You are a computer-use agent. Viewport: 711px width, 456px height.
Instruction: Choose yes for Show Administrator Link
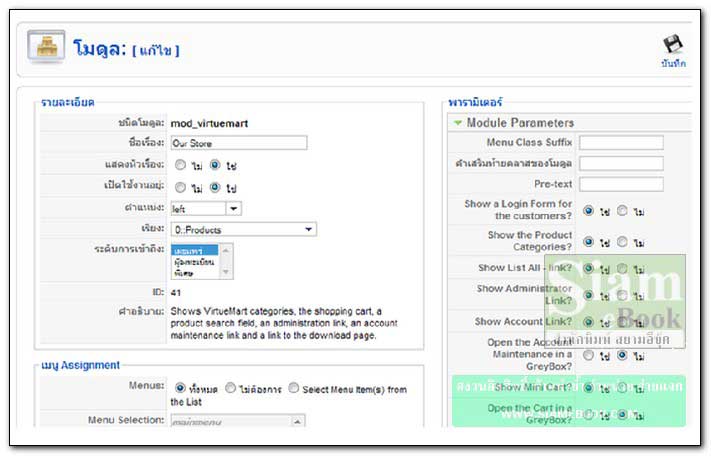[x=589, y=295]
